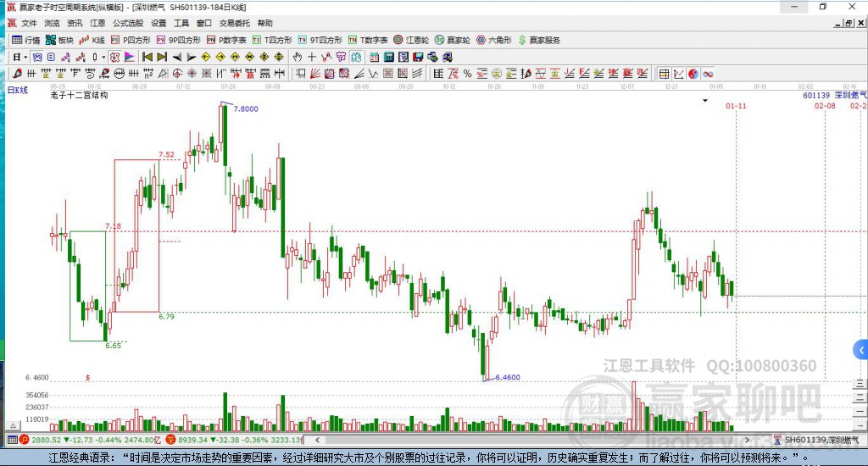Open the P数字表 tool
The image size is (868, 466).
[x=226, y=40]
